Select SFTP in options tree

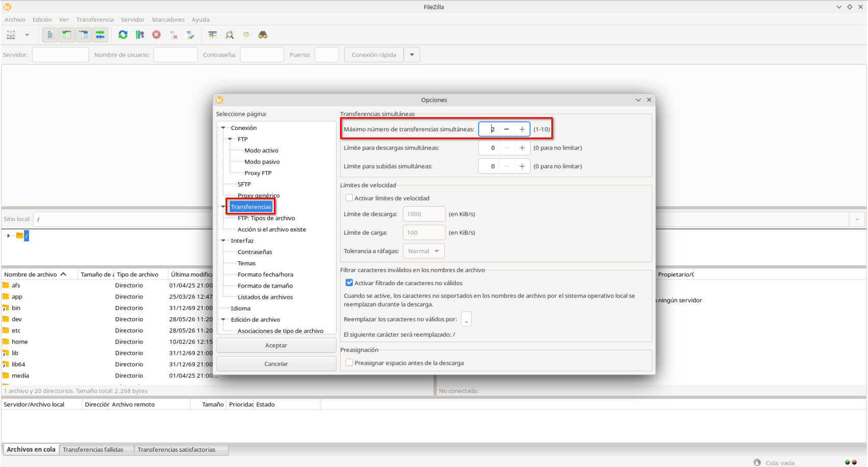pos(244,184)
